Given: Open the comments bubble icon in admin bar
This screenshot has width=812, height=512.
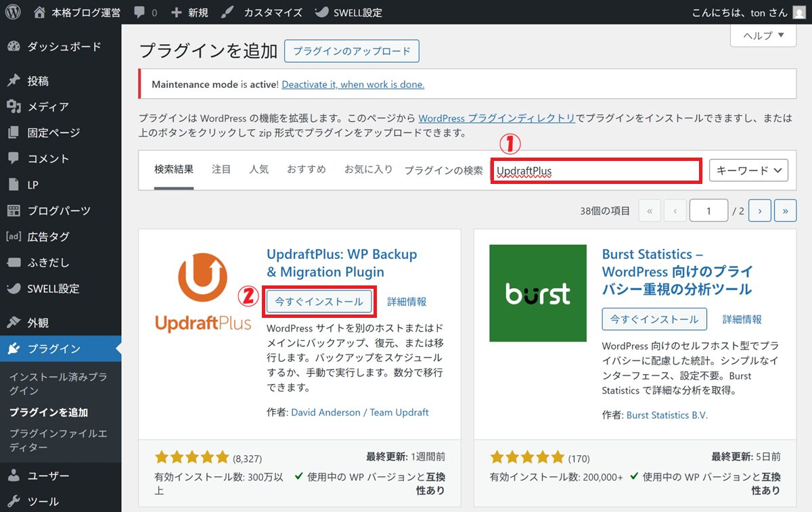Looking at the screenshot, I should point(139,12).
